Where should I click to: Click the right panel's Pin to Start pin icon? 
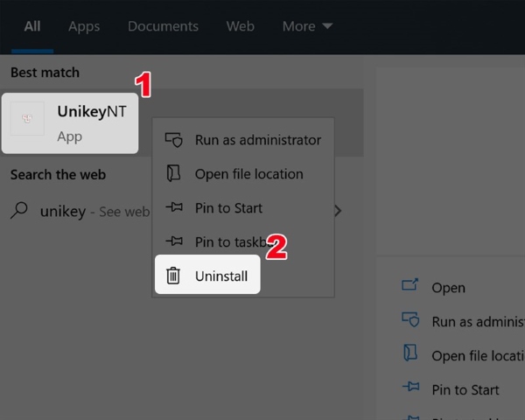[x=409, y=389]
